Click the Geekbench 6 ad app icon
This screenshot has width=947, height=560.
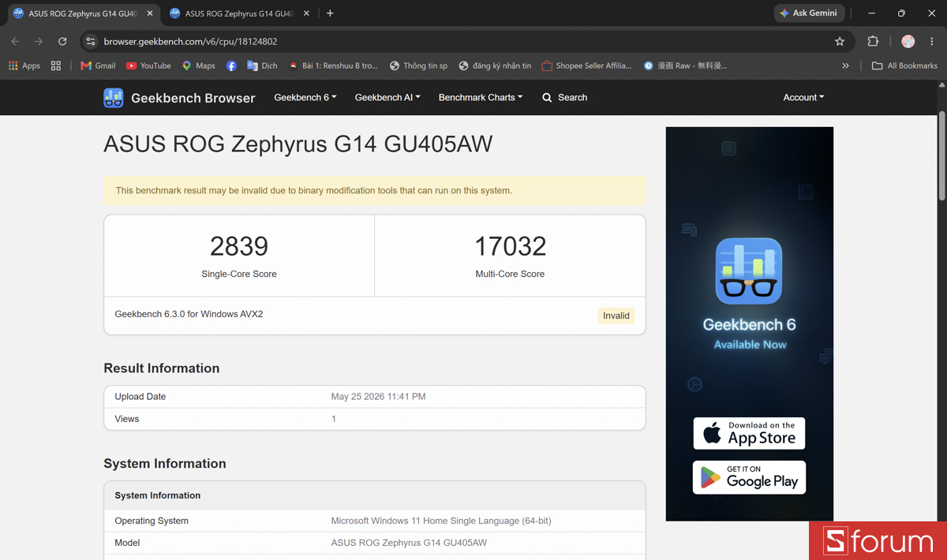tap(749, 271)
